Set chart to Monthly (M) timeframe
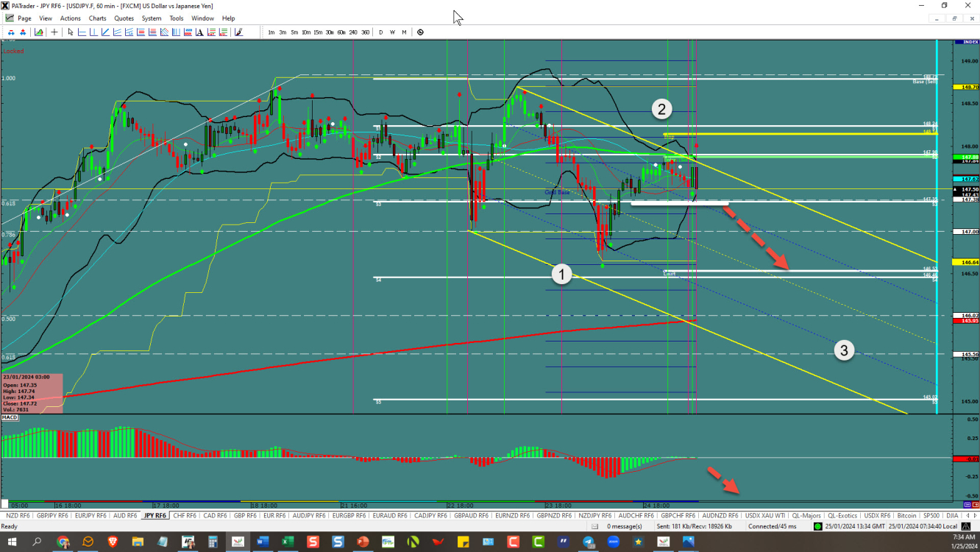Viewport: 980px width, 552px height. pyautogui.click(x=404, y=32)
